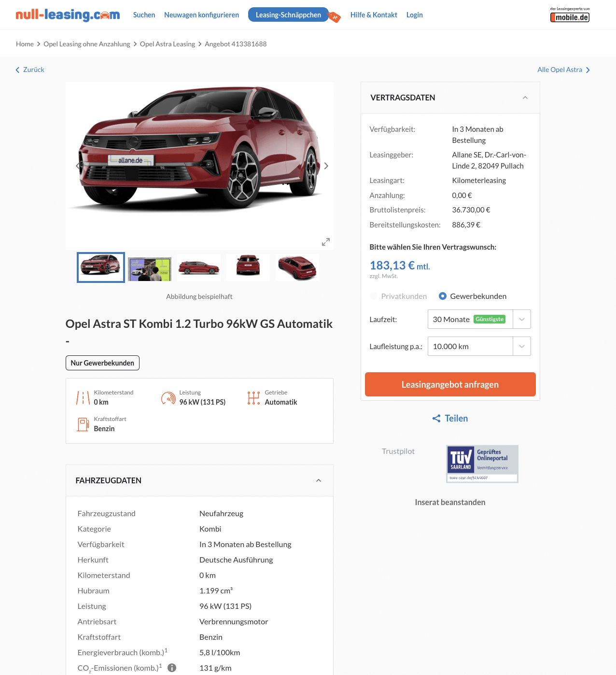Expand car image to fullscreen view

[x=326, y=241]
